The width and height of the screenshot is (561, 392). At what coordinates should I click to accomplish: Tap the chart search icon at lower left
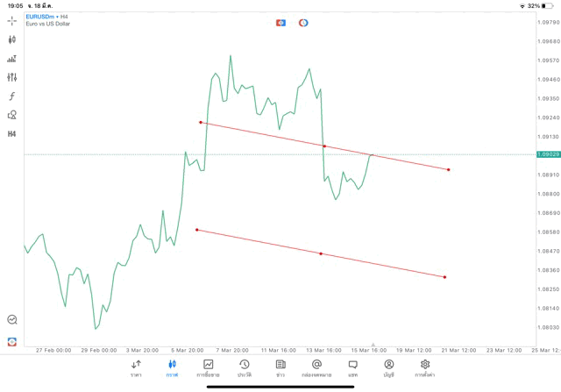pos(12,320)
